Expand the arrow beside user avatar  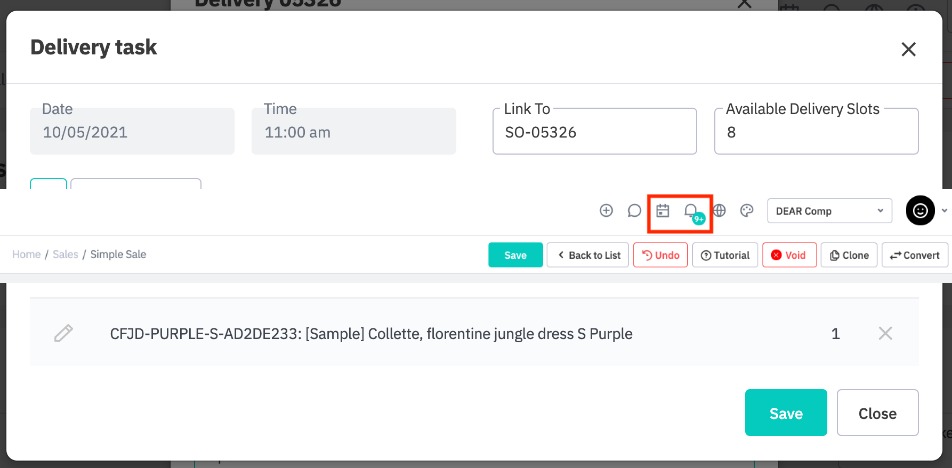click(x=944, y=211)
